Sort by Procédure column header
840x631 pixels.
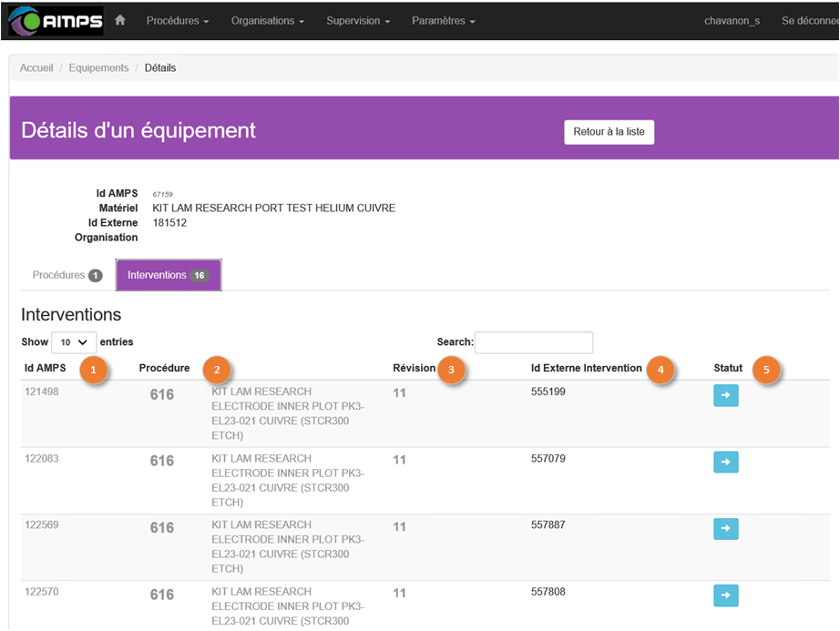tap(165, 368)
